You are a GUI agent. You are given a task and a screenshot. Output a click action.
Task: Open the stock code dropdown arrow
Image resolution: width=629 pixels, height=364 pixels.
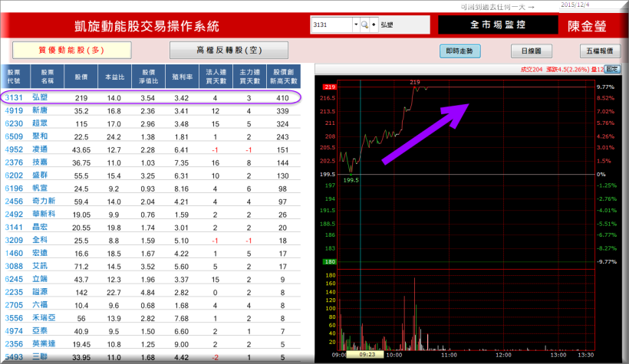[356, 25]
